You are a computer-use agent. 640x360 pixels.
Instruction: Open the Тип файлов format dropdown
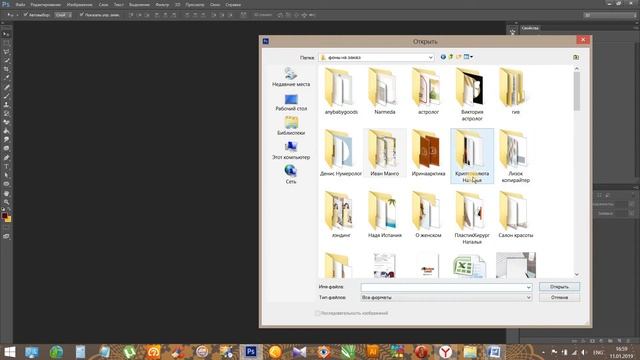point(446,298)
